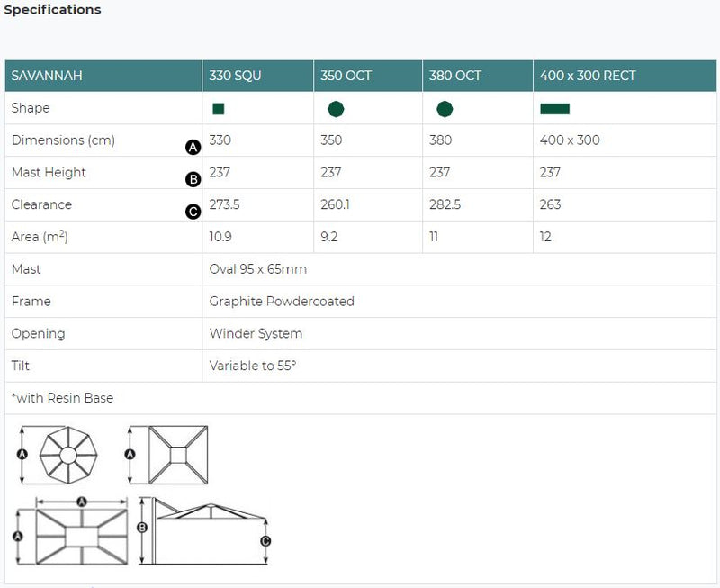The image size is (720, 588).
Task: Click the 330 dimension value
Action: click(220, 140)
